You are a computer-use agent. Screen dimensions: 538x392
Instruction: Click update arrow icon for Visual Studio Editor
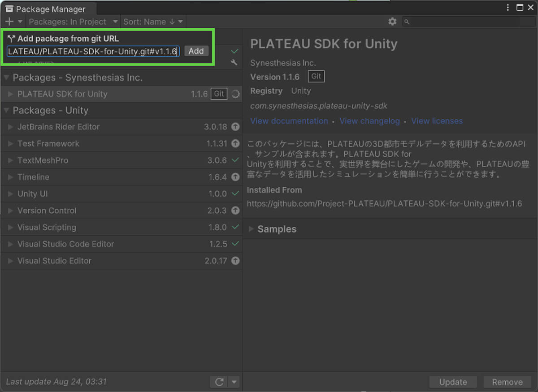[x=235, y=261]
